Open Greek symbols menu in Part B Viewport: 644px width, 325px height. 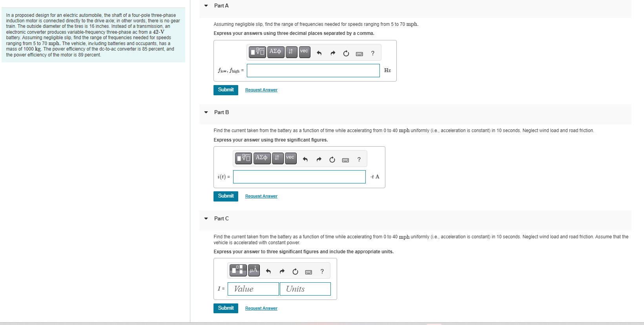click(x=262, y=158)
